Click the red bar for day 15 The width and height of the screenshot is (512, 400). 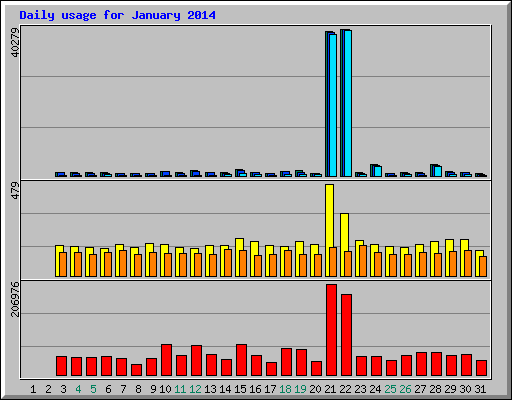click(x=241, y=360)
